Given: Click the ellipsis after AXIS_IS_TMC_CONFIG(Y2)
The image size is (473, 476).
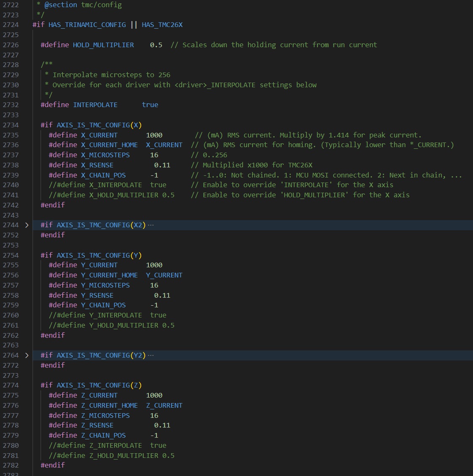Looking at the screenshot, I should point(151,355).
